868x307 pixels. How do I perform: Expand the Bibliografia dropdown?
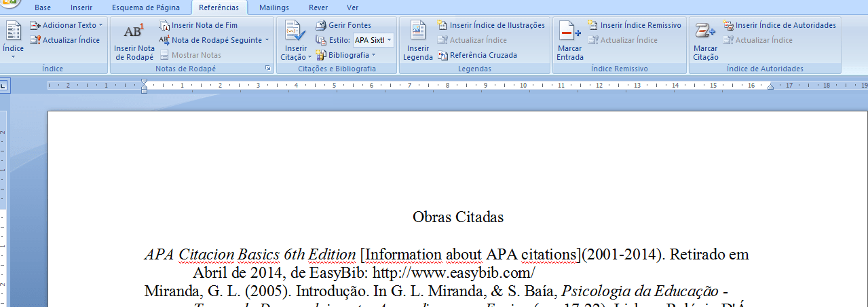click(x=373, y=55)
